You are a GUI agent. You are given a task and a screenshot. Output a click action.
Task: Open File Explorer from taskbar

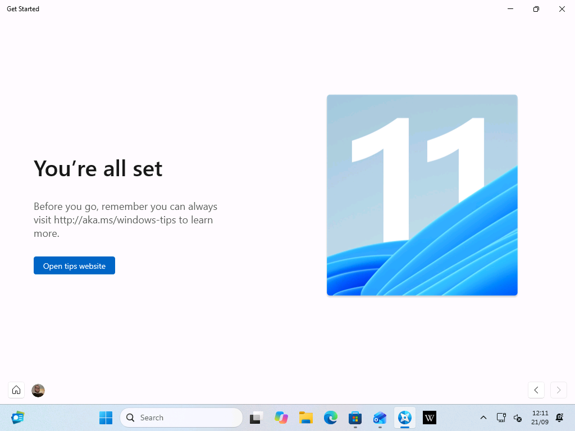306,417
